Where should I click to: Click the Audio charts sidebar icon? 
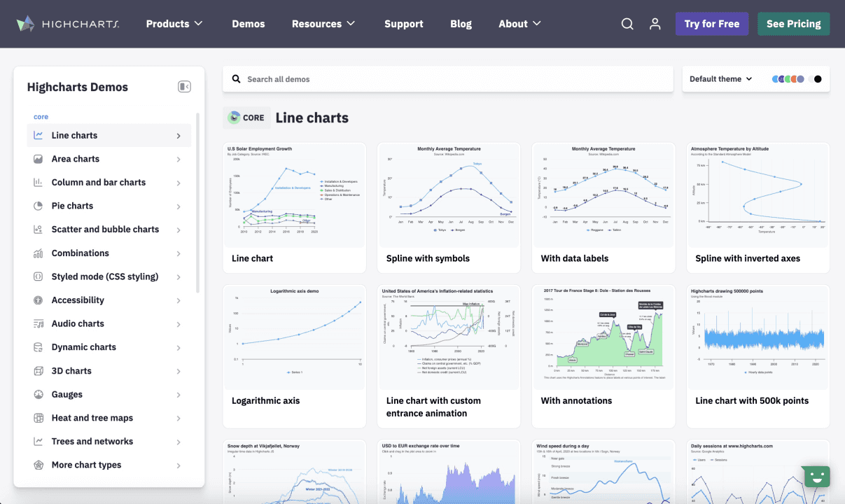(39, 324)
